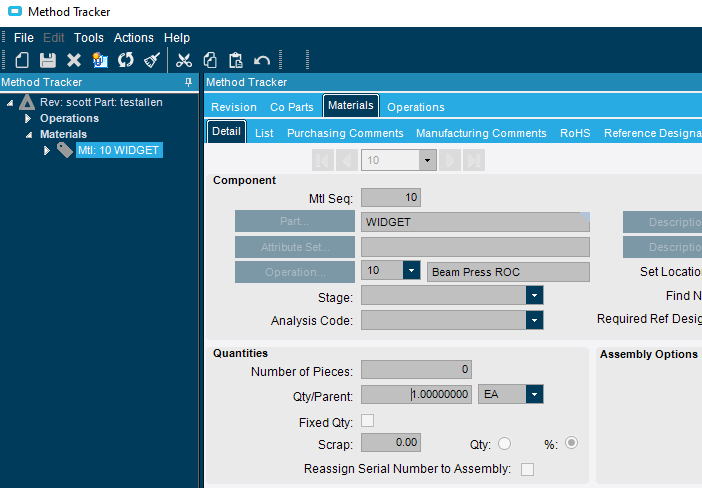
Task: Click the Number of Pieces field
Action: point(416,370)
